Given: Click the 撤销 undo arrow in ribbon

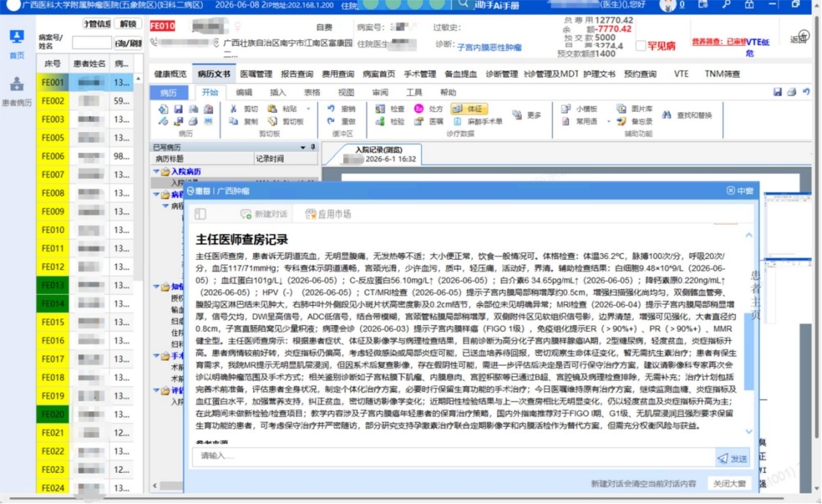Looking at the screenshot, I should 330,109.
